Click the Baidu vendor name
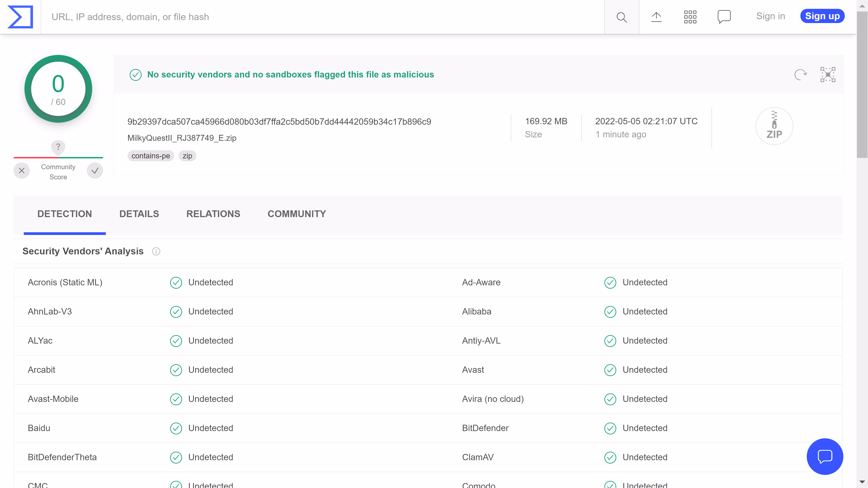Image resolution: width=868 pixels, height=488 pixels. coord(39,428)
